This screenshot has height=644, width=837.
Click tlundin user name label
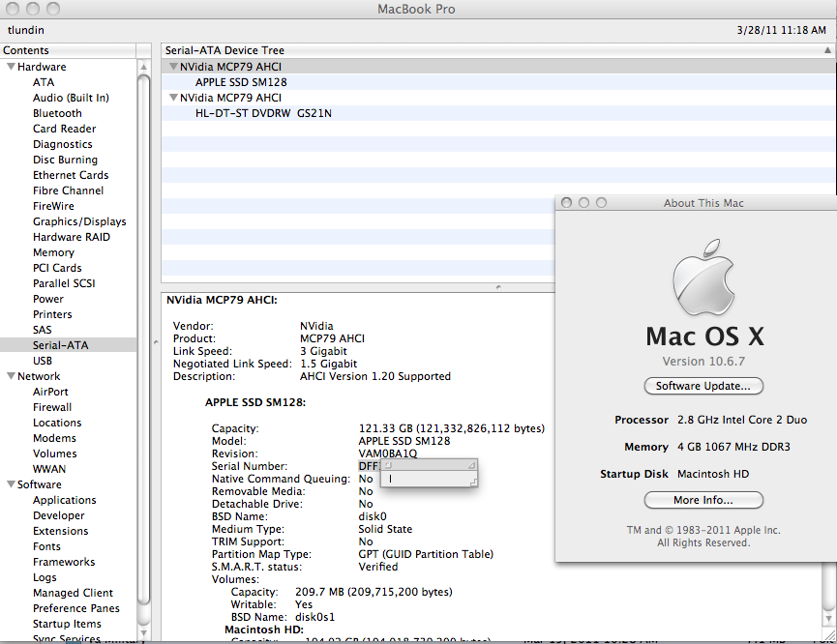click(25, 30)
